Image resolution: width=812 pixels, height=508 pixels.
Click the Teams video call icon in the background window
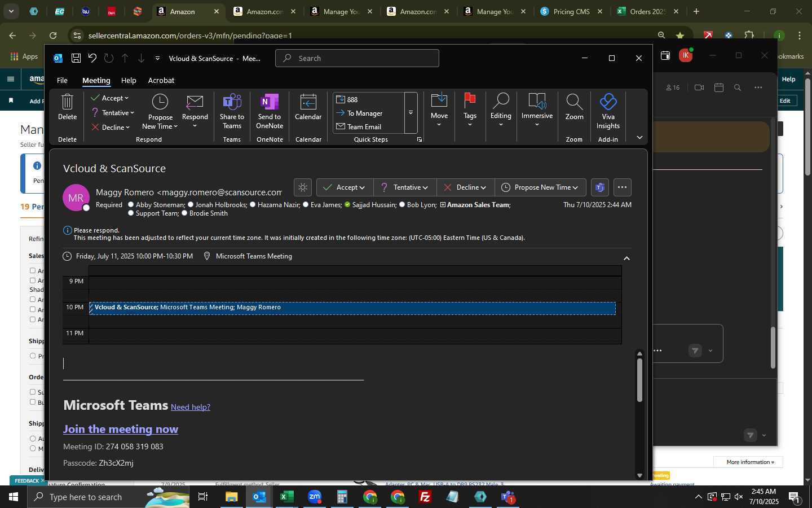click(699, 87)
